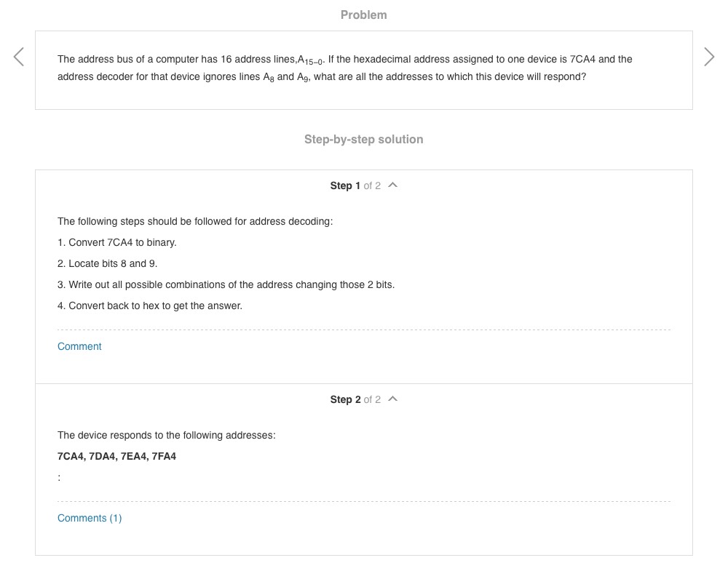
Task: Click "The device responds to the following addresses:"
Action: click(166, 435)
